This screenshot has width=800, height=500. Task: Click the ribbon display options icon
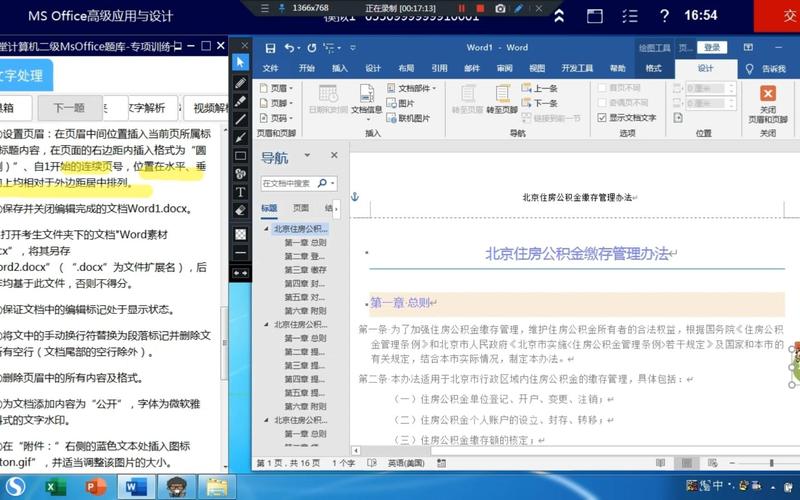click(x=748, y=47)
